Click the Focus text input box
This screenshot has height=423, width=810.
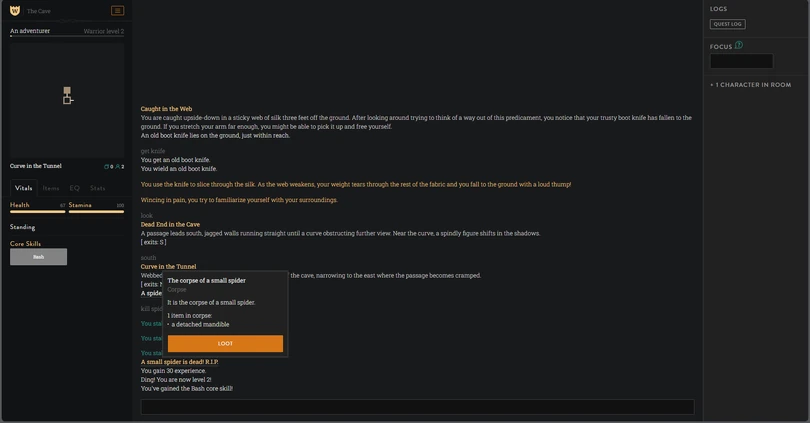[x=741, y=62]
